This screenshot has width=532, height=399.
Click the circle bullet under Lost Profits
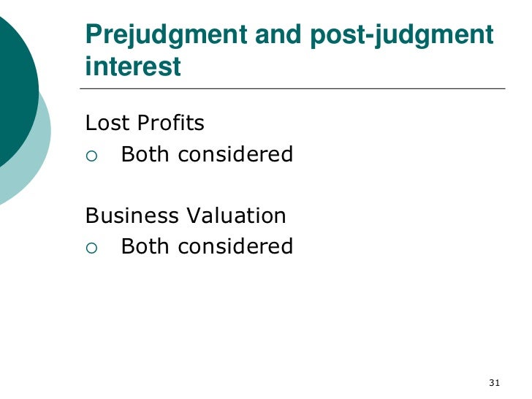(91, 156)
